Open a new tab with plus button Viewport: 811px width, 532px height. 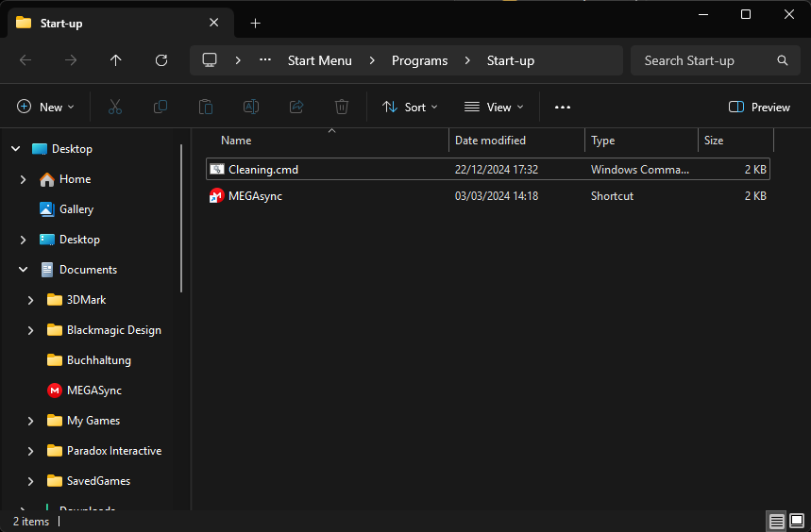coord(255,24)
